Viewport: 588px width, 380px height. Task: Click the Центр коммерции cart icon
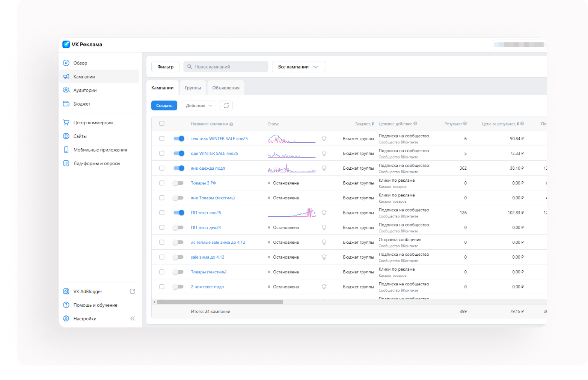[x=66, y=122]
